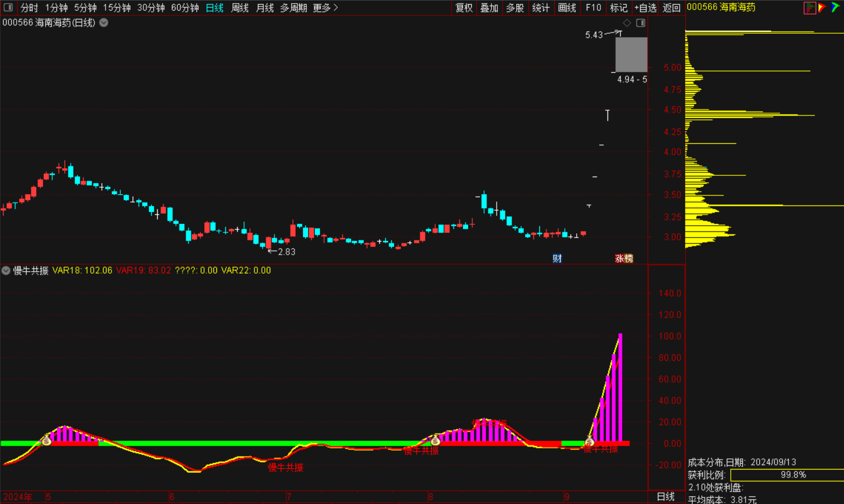Click the 2024年 date axis label
This screenshot has height=504, width=844.
click(x=18, y=497)
